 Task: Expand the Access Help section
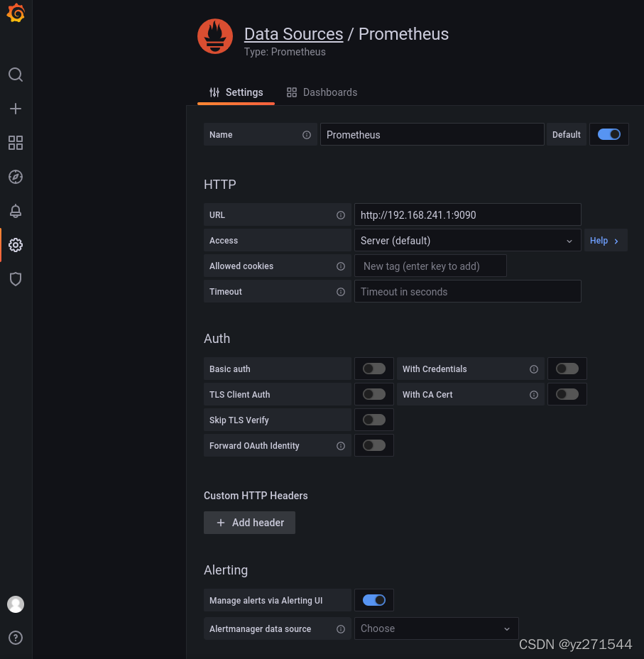[x=605, y=241]
